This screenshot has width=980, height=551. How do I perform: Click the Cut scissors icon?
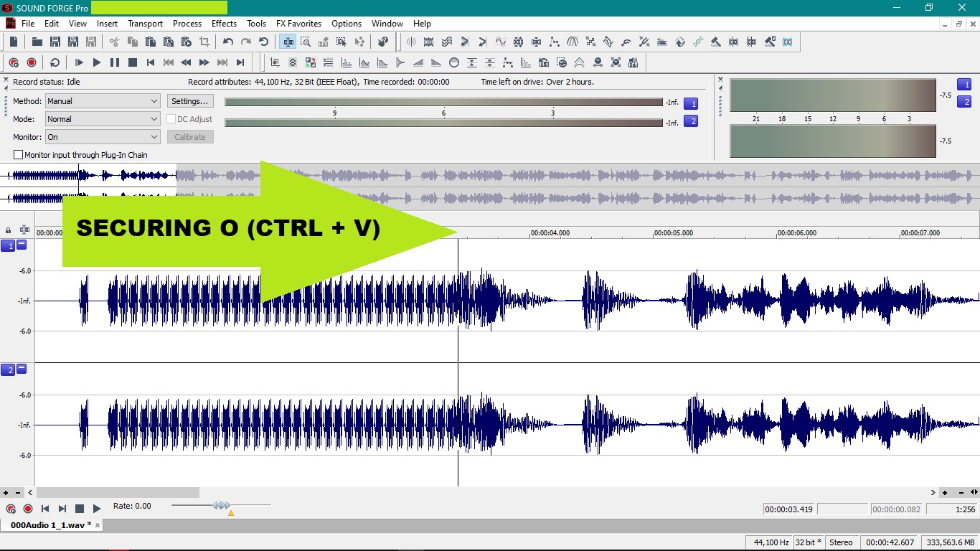coord(114,42)
